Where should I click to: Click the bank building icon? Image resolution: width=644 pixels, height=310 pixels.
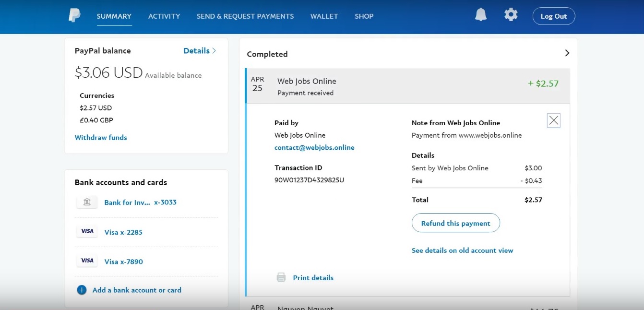(x=87, y=203)
